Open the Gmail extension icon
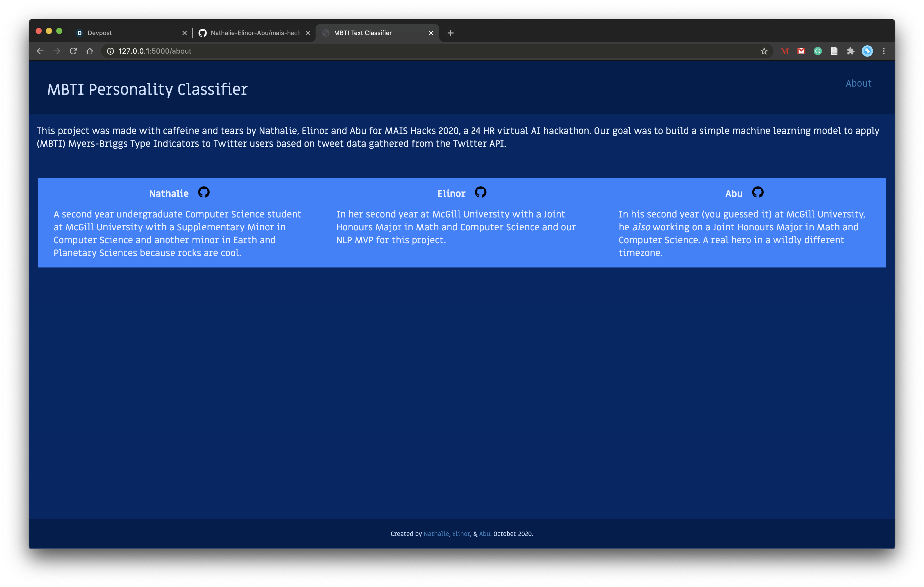Image resolution: width=924 pixels, height=587 pixels. [801, 51]
